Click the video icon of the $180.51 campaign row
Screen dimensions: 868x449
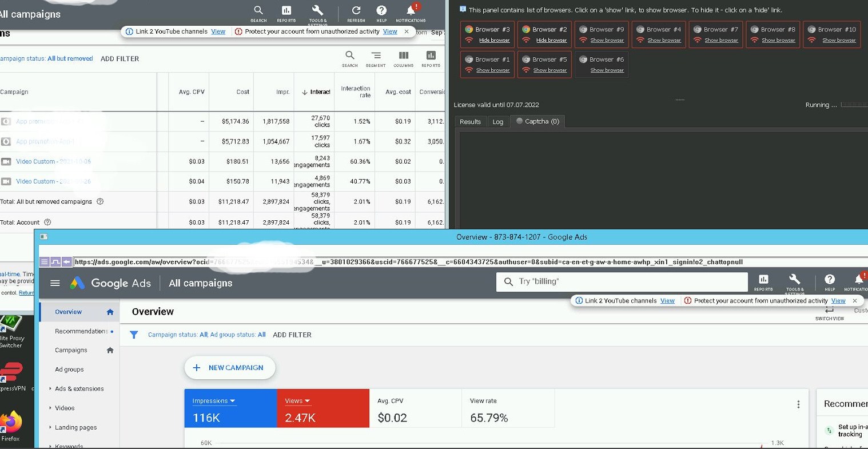[6, 161]
